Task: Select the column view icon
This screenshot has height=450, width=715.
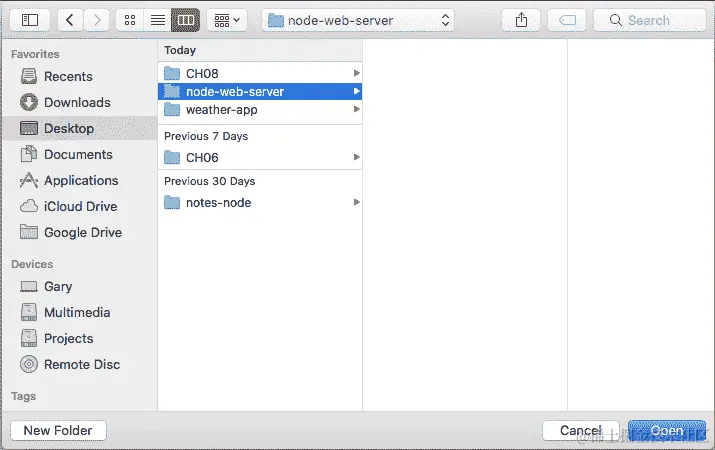Action: click(186, 20)
